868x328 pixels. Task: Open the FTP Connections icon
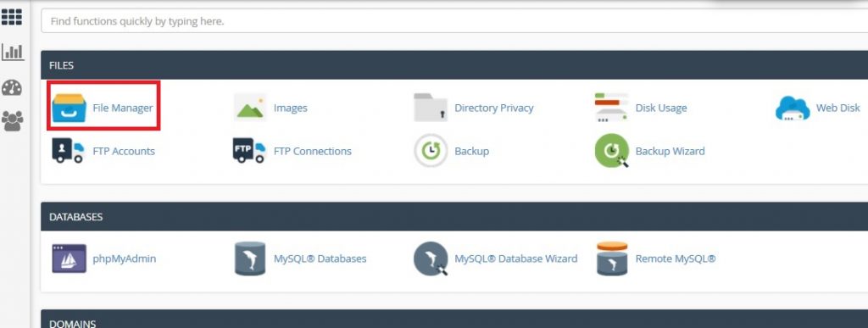pyautogui.click(x=249, y=151)
